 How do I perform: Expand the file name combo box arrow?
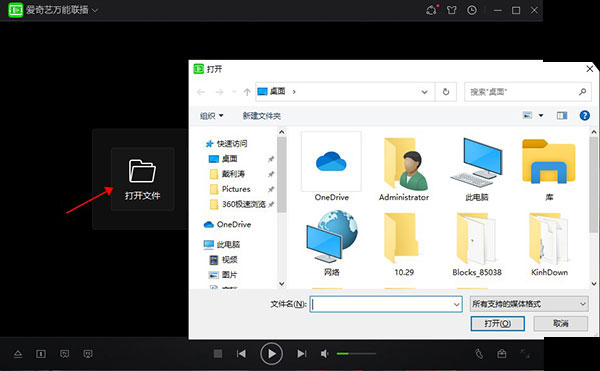click(457, 304)
